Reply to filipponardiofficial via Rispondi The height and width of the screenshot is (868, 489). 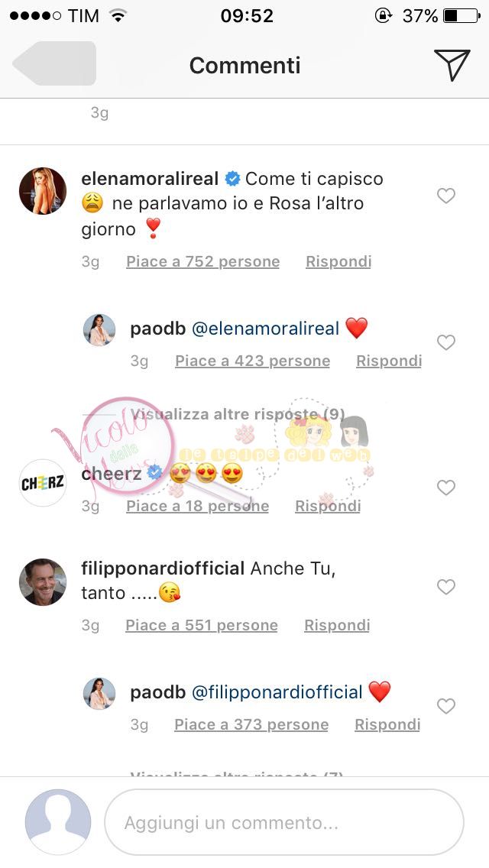pos(337,625)
